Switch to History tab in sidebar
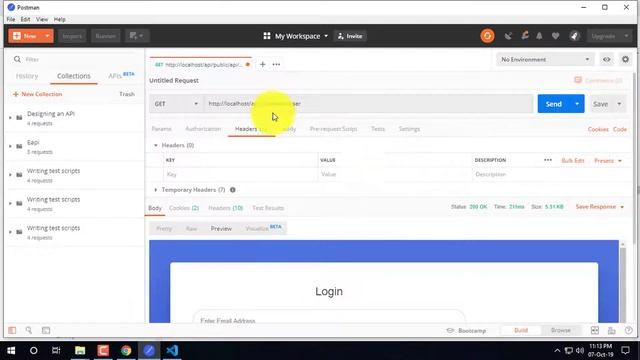This screenshot has width=640, height=360. pos(27,76)
